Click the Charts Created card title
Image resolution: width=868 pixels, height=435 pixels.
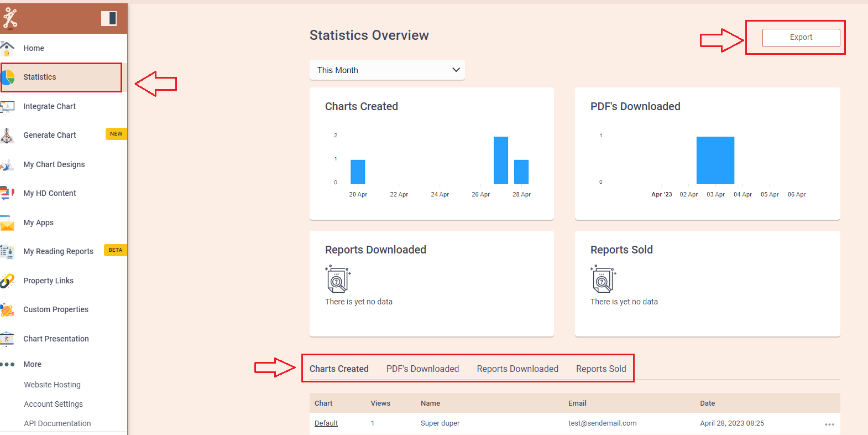coord(362,106)
